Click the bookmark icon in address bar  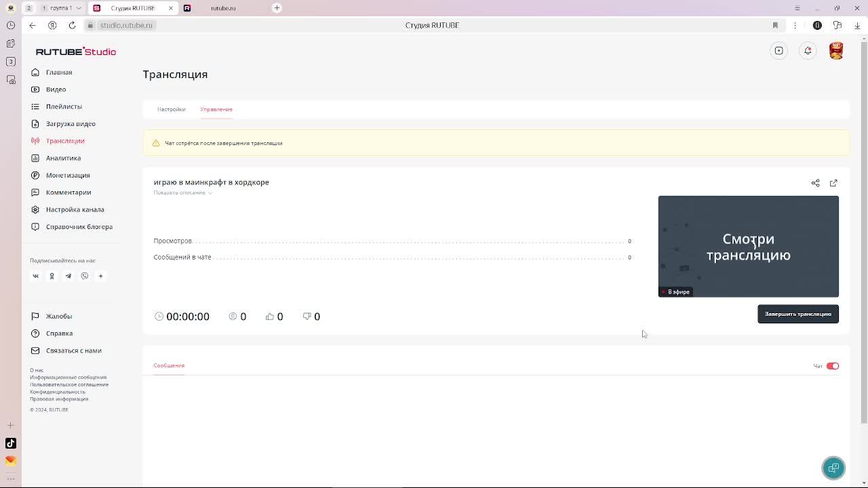pyautogui.click(x=775, y=25)
